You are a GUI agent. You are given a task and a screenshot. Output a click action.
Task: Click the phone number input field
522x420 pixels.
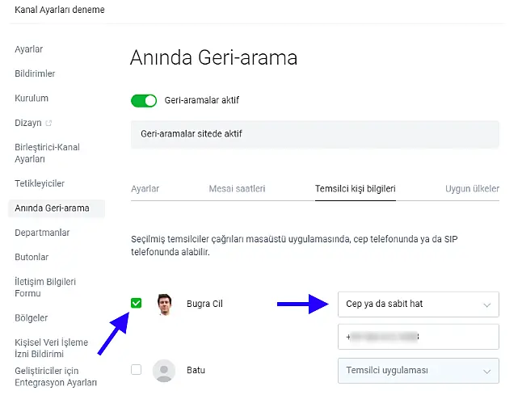click(418, 337)
